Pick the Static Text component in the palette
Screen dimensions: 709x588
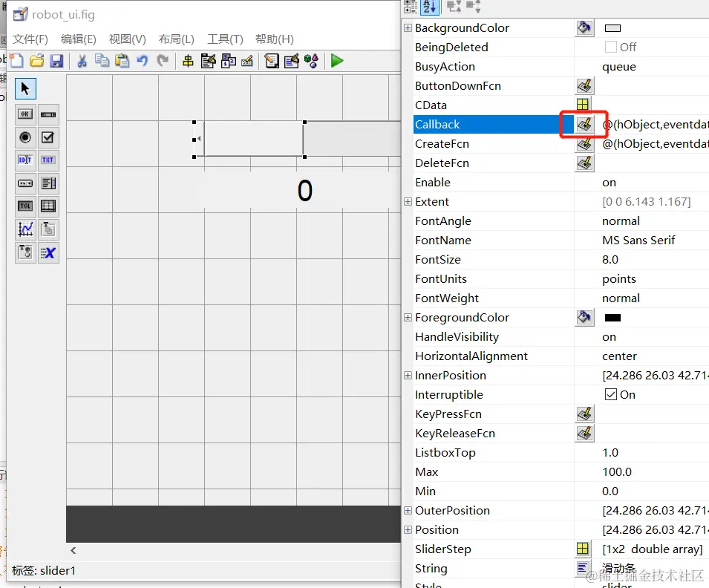[48, 160]
